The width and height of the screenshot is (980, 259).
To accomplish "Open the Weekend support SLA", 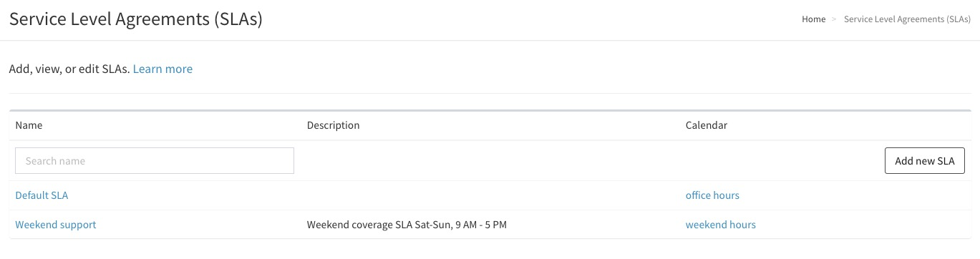I will click(56, 225).
